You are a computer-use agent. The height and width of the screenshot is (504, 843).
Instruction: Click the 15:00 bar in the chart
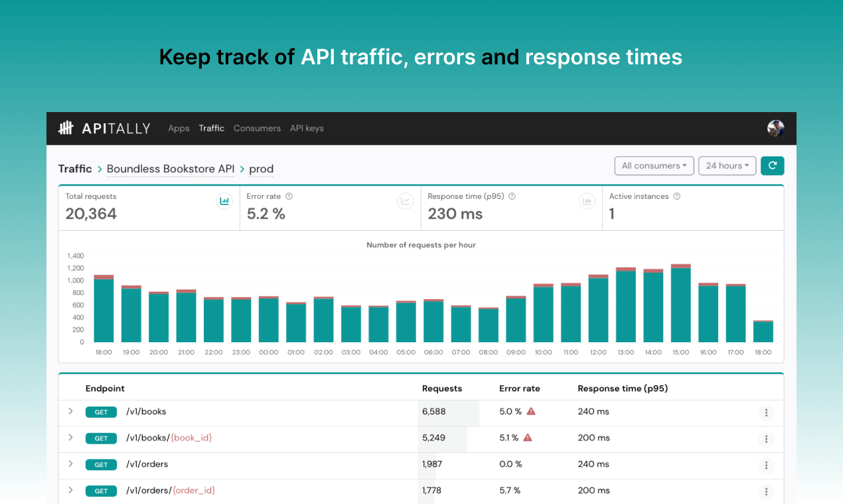coord(680,303)
